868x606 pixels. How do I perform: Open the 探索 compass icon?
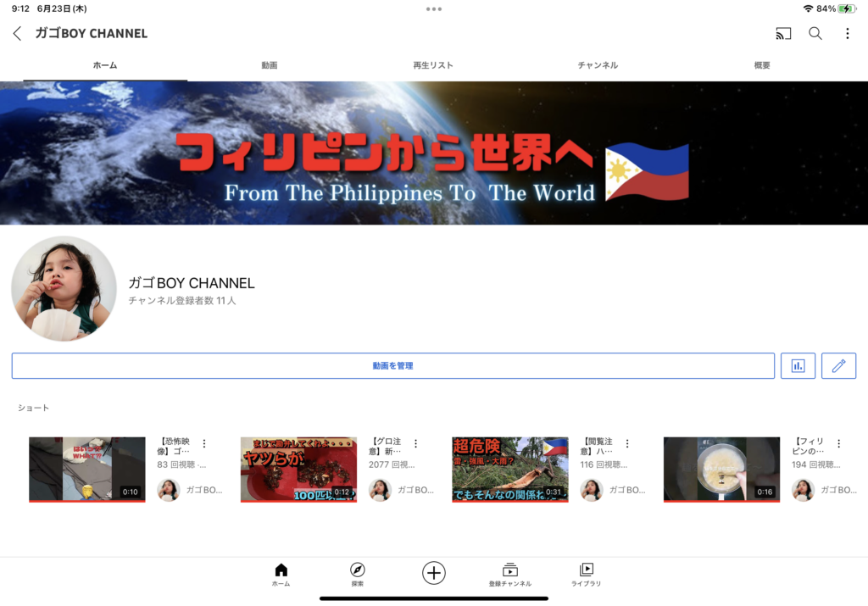(x=357, y=575)
